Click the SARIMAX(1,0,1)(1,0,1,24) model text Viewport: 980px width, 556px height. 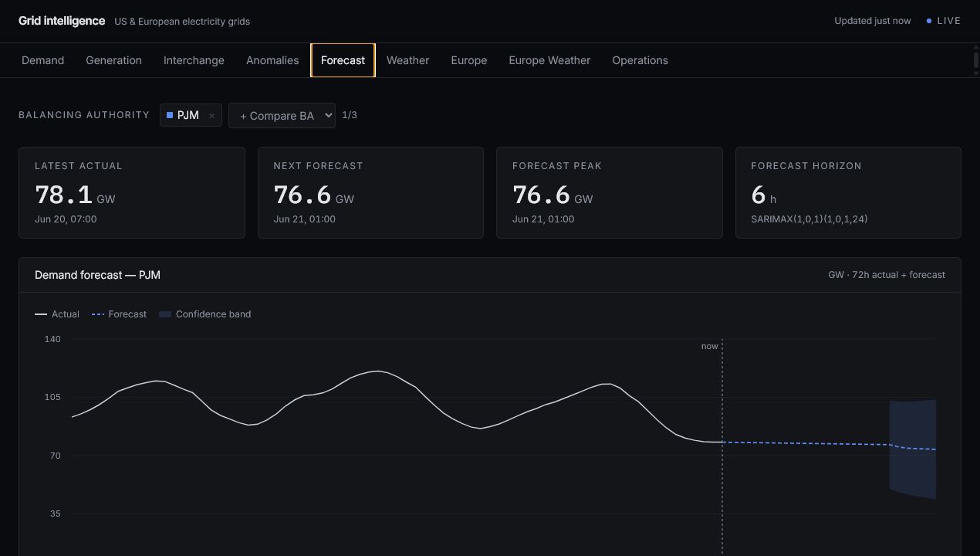(x=809, y=219)
